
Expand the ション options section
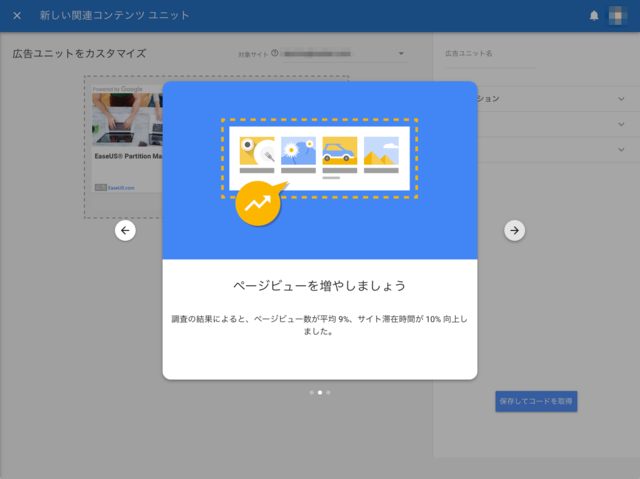pyautogui.click(x=557, y=99)
